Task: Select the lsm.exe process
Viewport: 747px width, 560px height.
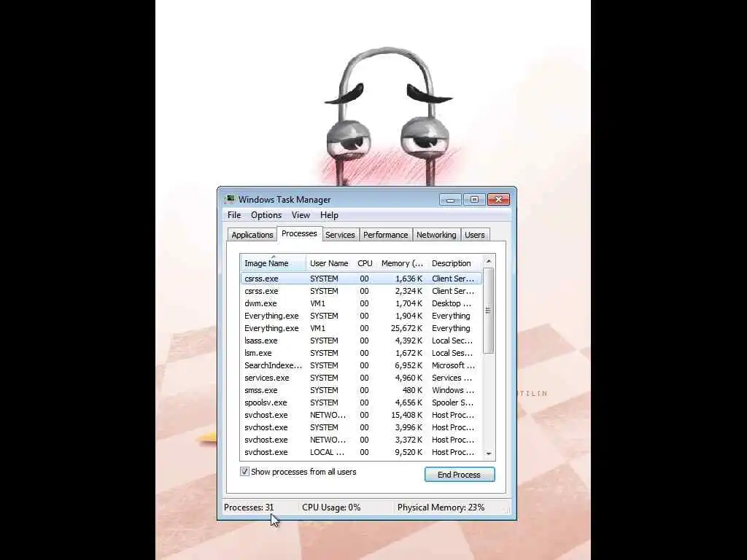Action: pos(361,353)
